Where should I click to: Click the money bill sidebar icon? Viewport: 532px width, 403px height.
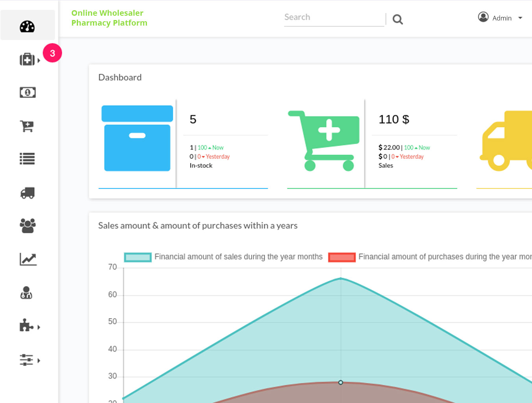click(x=28, y=92)
